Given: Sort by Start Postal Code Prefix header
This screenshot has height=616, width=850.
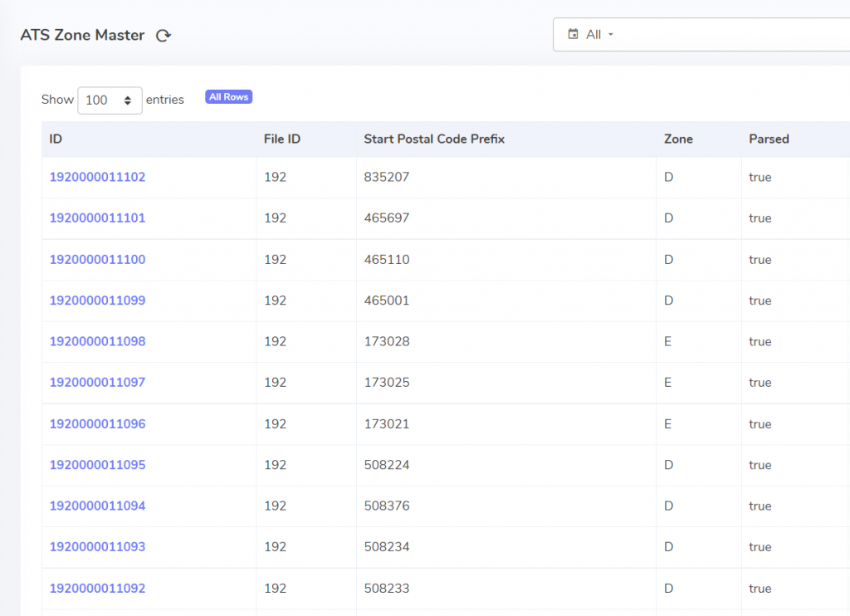Looking at the screenshot, I should click(434, 139).
